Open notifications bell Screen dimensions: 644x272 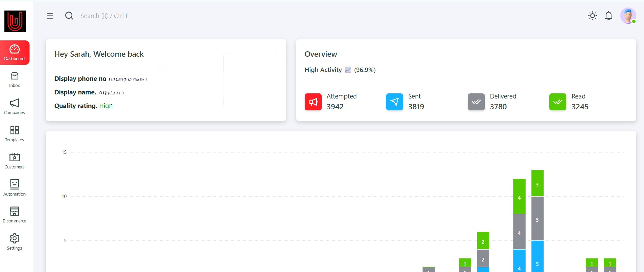608,16
